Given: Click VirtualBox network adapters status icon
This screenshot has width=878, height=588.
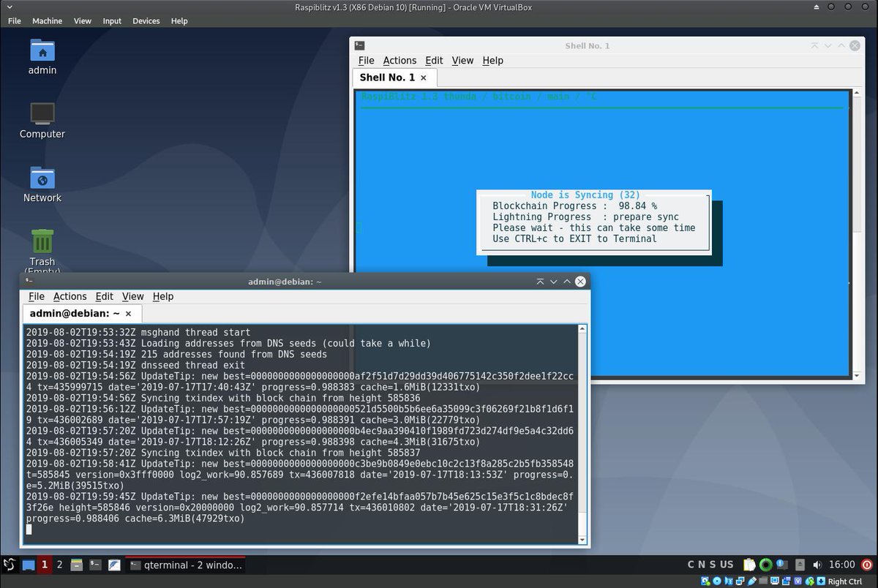Looking at the screenshot, I should click(x=740, y=581).
